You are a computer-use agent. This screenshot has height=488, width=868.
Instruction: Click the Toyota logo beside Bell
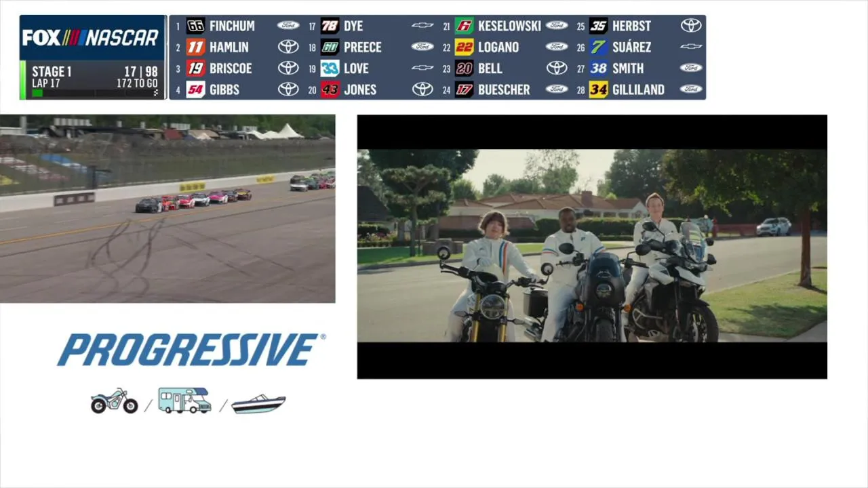(557, 68)
